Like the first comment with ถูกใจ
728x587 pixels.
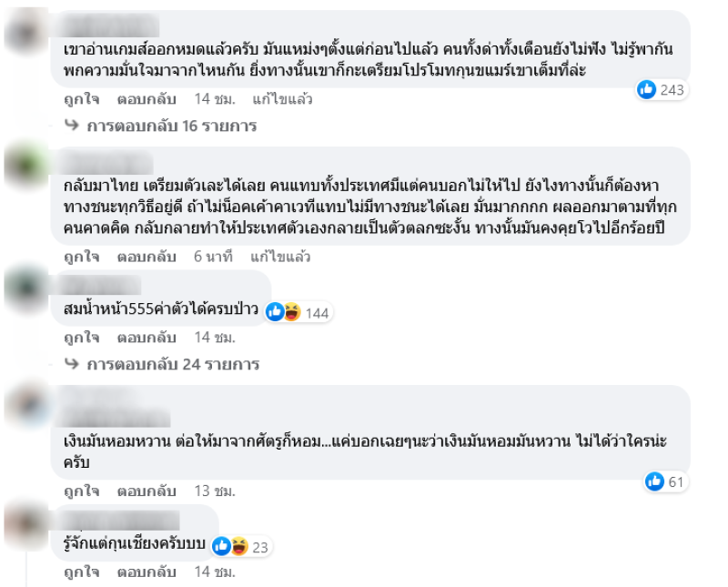click(x=81, y=97)
